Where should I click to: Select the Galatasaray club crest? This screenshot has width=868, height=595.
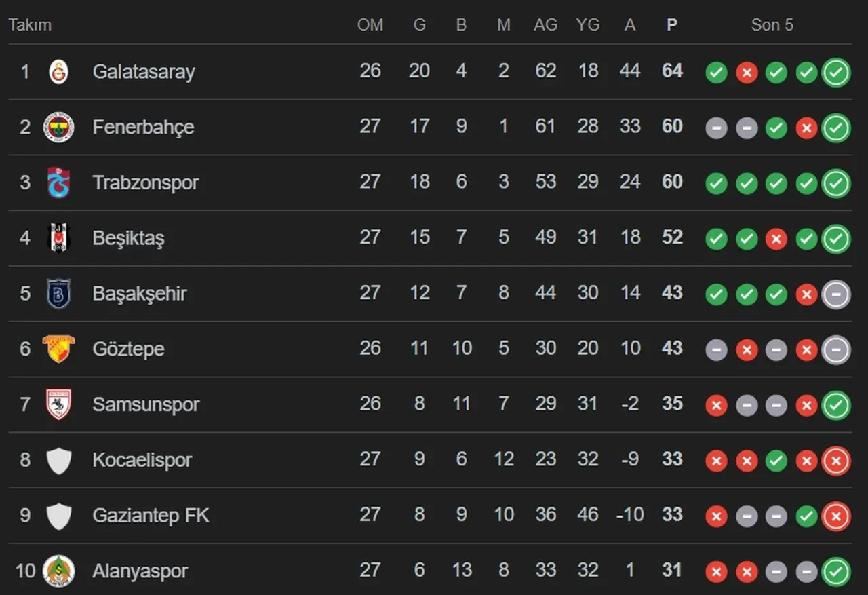point(58,71)
